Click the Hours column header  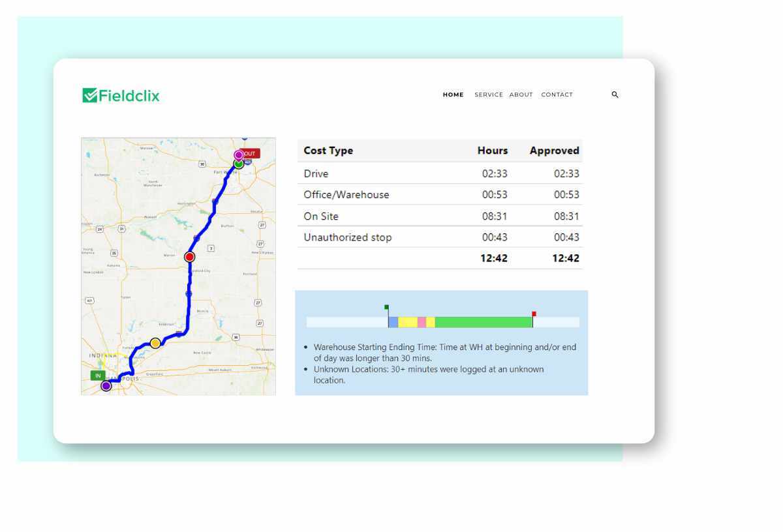click(493, 151)
